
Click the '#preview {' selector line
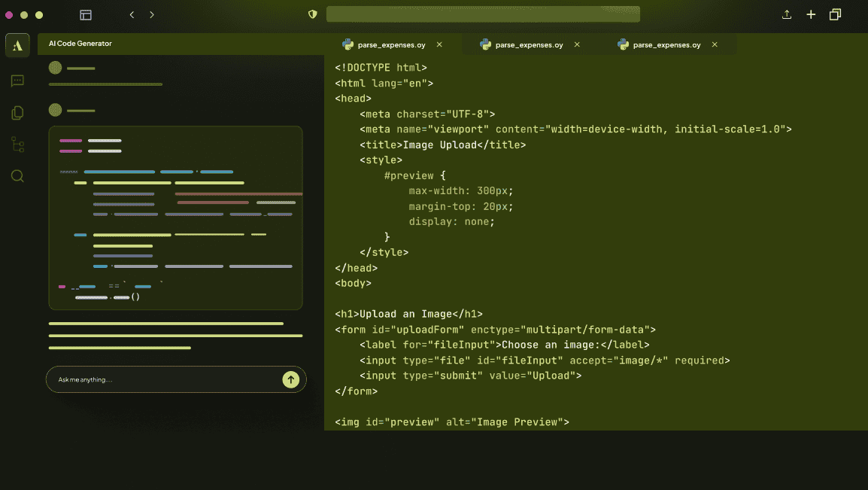[415, 175]
